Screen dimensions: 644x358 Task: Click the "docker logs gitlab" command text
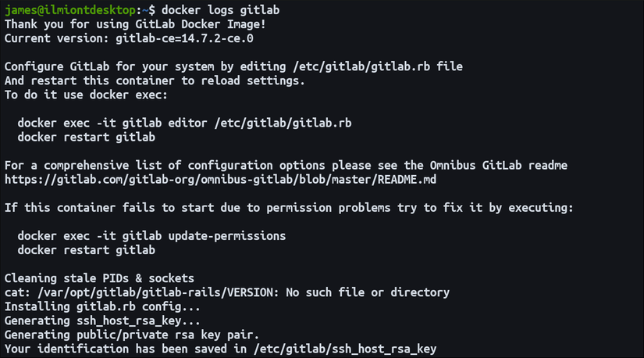click(221, 10)
